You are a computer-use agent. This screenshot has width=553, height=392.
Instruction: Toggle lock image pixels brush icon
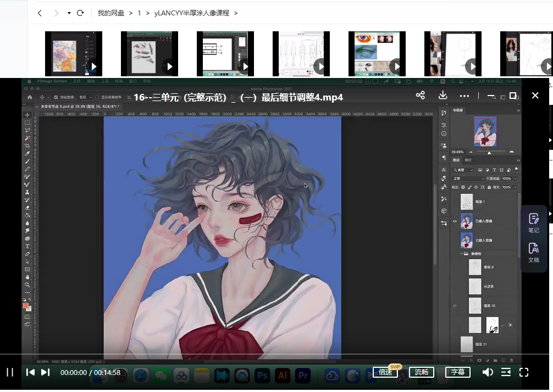tap(469, 187)
